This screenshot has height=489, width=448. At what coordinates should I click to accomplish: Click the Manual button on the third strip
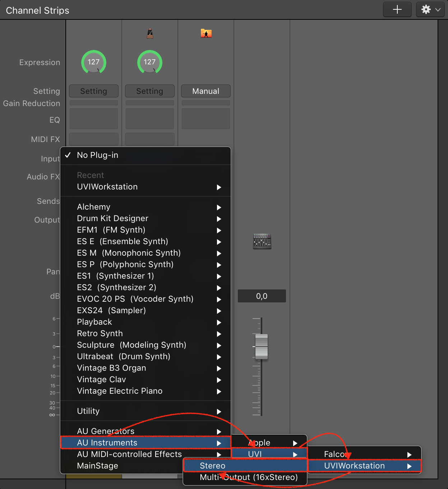point(206,91)
